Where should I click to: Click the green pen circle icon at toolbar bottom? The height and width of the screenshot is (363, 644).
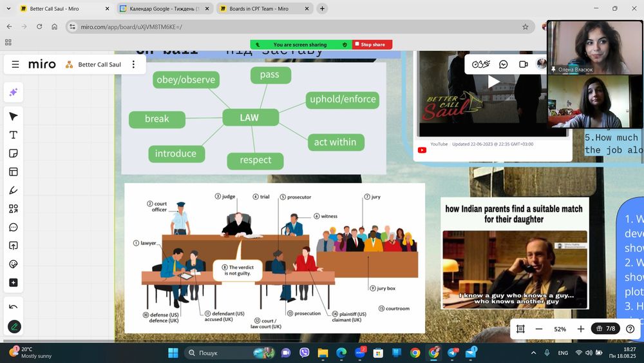[14, 327]
